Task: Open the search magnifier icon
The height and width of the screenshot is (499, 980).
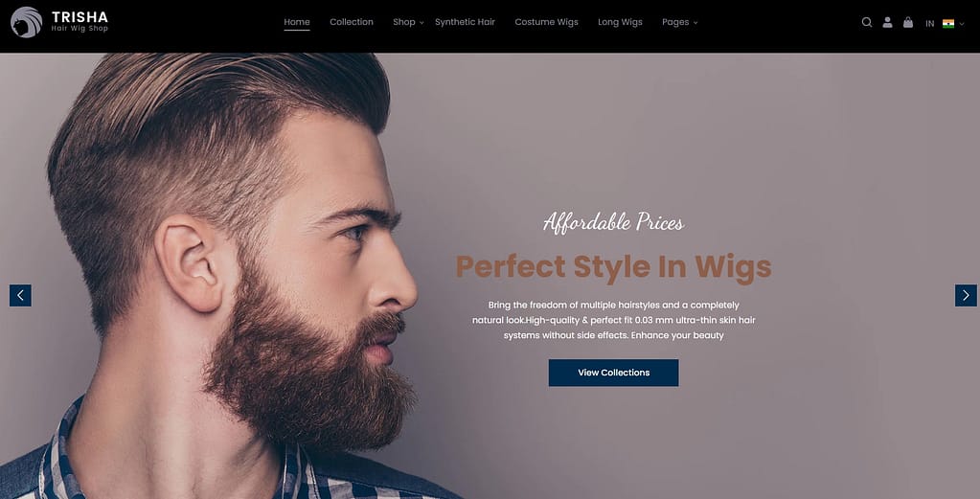Action: click(866, 22)
